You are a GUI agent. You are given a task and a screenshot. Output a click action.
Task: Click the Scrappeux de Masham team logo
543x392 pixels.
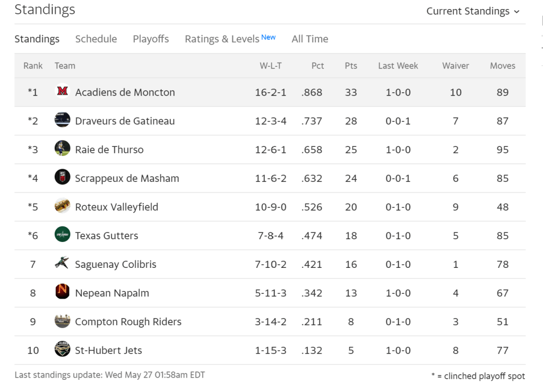[62, 178]
